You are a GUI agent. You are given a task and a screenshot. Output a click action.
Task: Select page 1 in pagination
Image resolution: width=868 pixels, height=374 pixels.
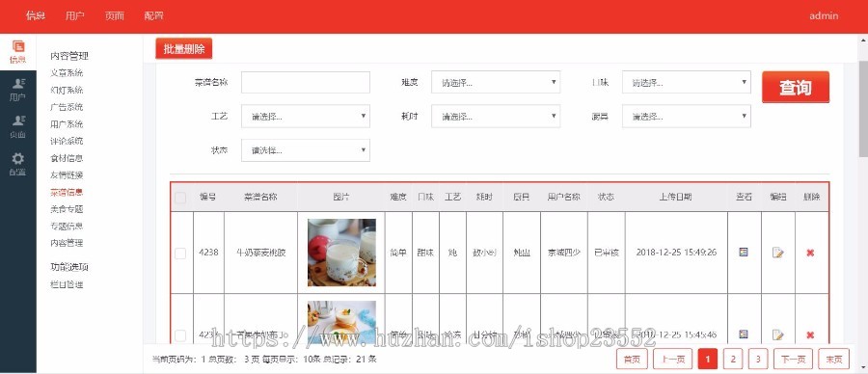(708, 360)
